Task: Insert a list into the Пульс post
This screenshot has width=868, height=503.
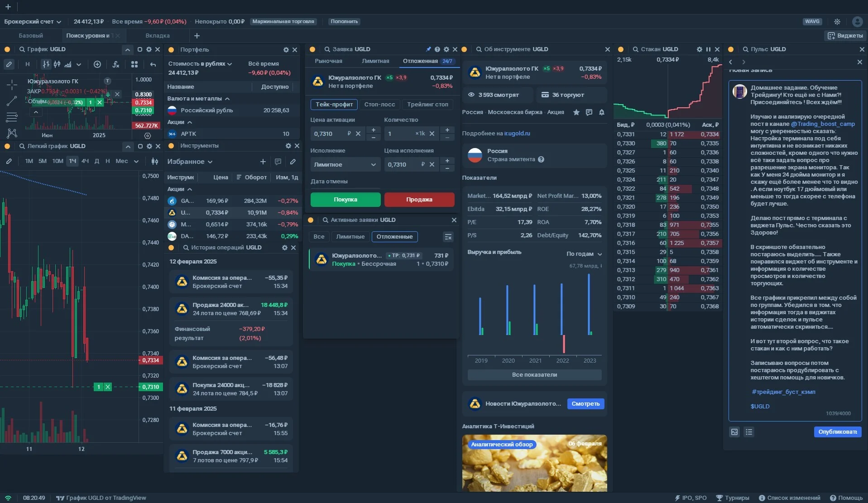Action: tap(749, 432)
